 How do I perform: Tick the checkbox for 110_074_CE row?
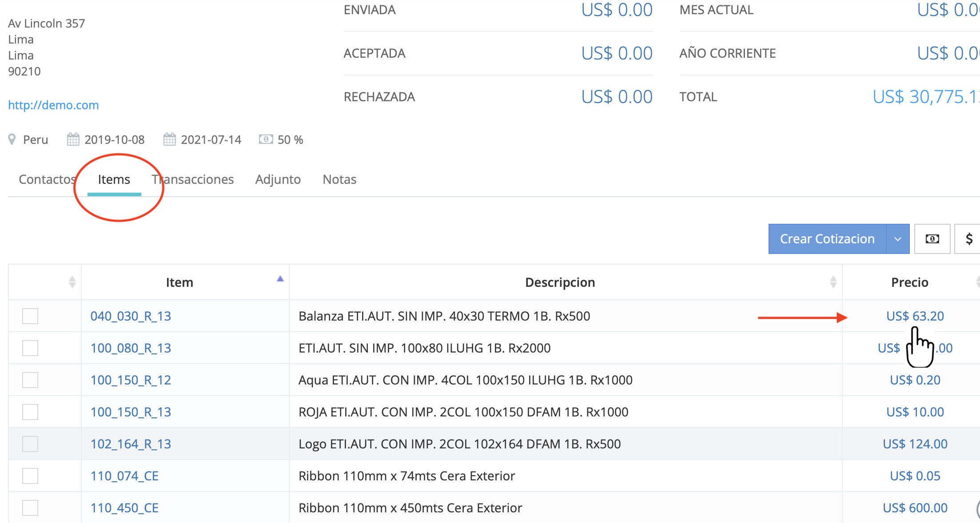click(30, 476)
